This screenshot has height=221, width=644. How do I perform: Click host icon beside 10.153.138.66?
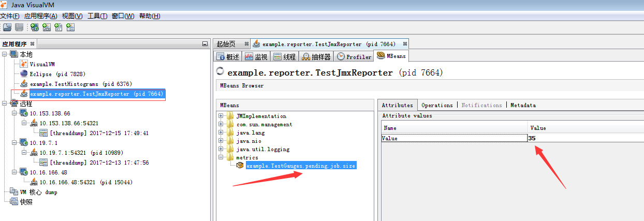[24, 113]
